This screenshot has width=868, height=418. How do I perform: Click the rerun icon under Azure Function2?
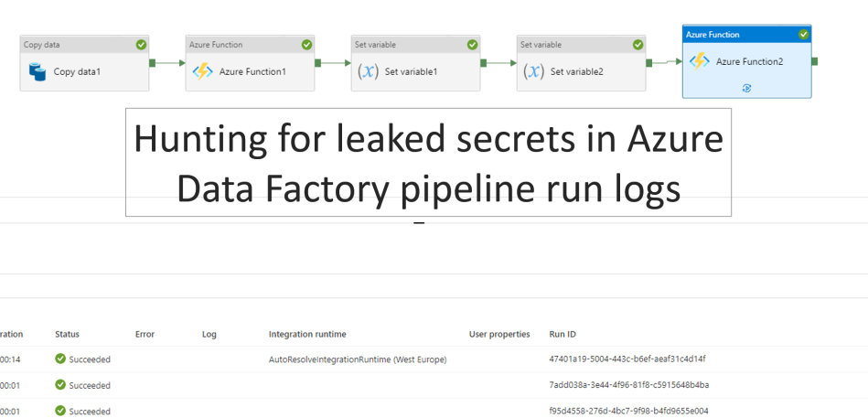747,88
